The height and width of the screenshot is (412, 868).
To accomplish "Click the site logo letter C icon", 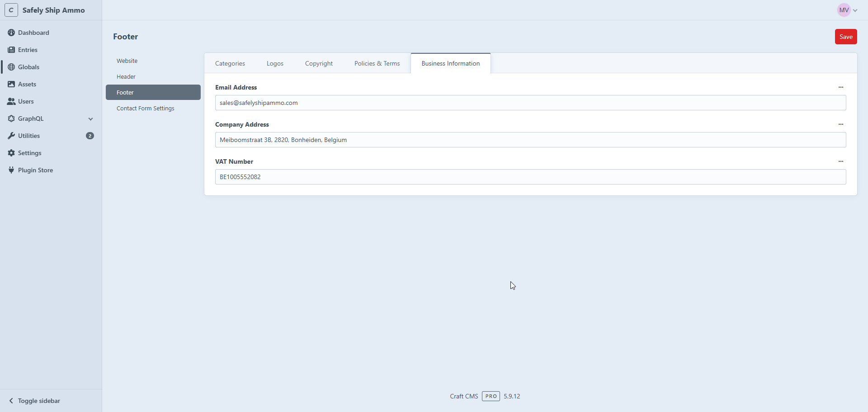I will click(11, 10).
